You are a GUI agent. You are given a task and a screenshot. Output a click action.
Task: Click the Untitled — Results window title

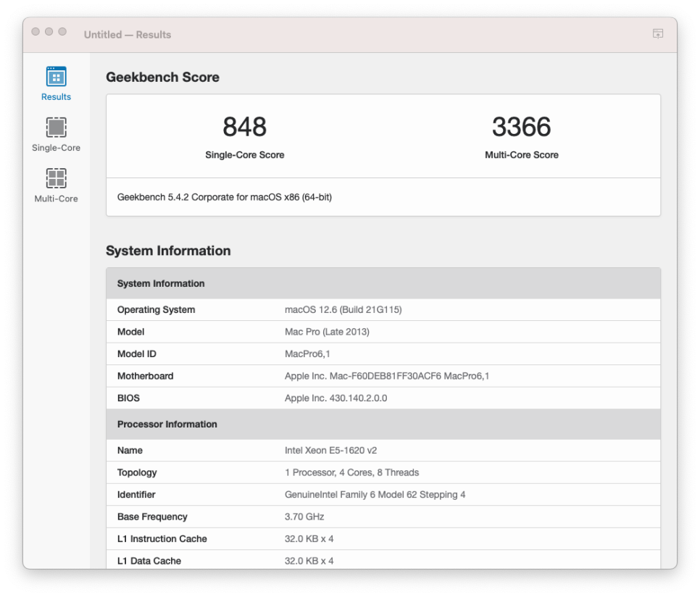click(x=128, y=34)
